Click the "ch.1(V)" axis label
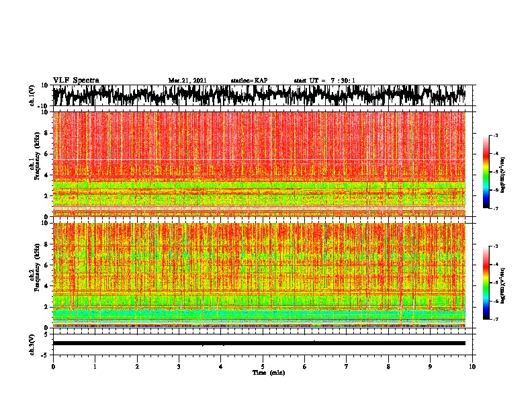The image size is (532, 411). pos(32,95)
